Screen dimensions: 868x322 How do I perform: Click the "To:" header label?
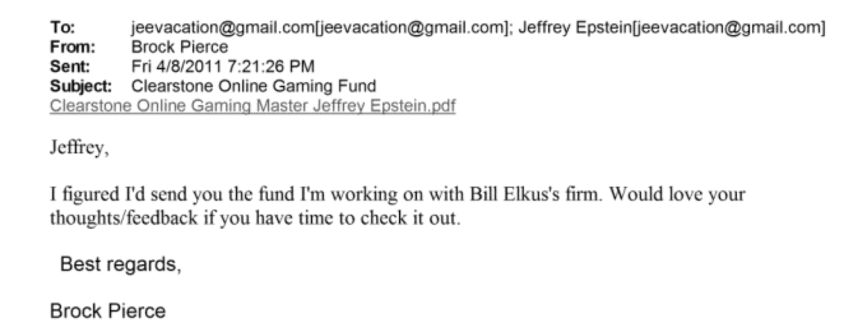point(62,27)
